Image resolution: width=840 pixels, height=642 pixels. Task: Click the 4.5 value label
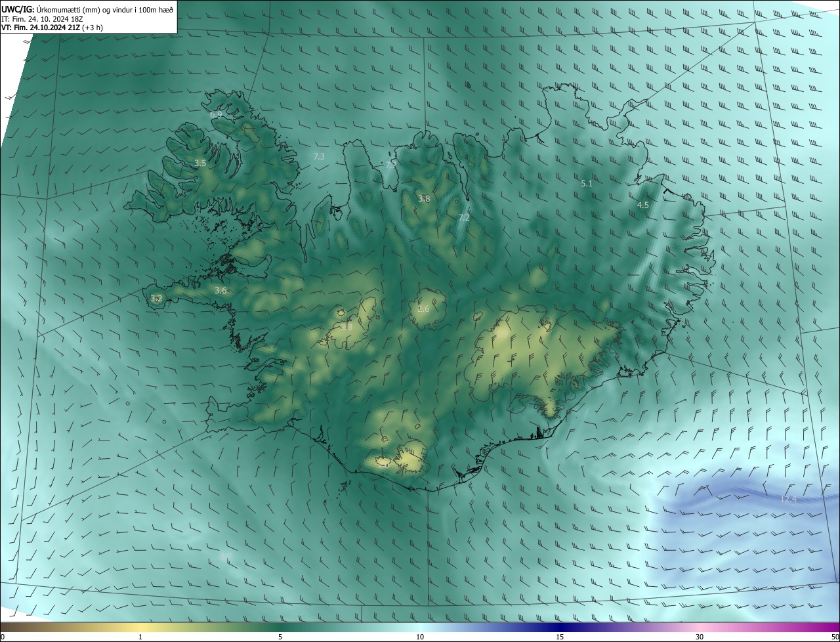coord(643,205)
